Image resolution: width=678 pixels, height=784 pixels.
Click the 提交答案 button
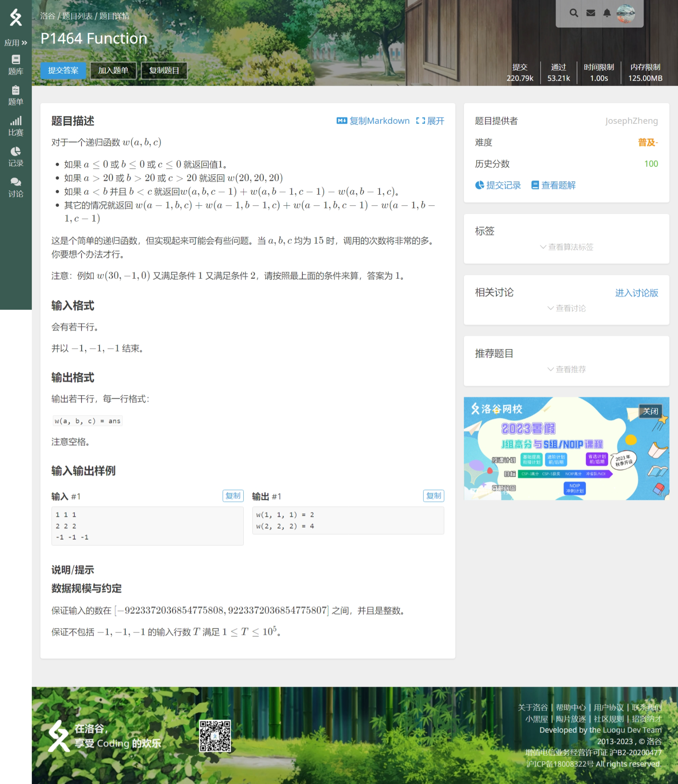63,71
